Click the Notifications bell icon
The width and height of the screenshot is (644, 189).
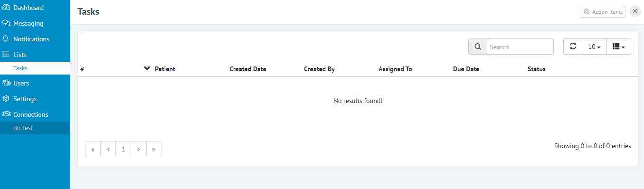(6, 39)
